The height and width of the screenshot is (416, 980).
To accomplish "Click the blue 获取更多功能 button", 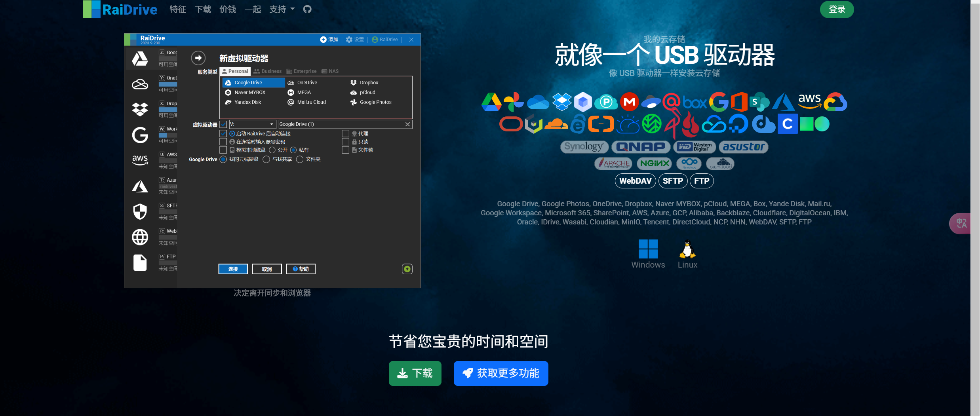I will click(501, 373).
